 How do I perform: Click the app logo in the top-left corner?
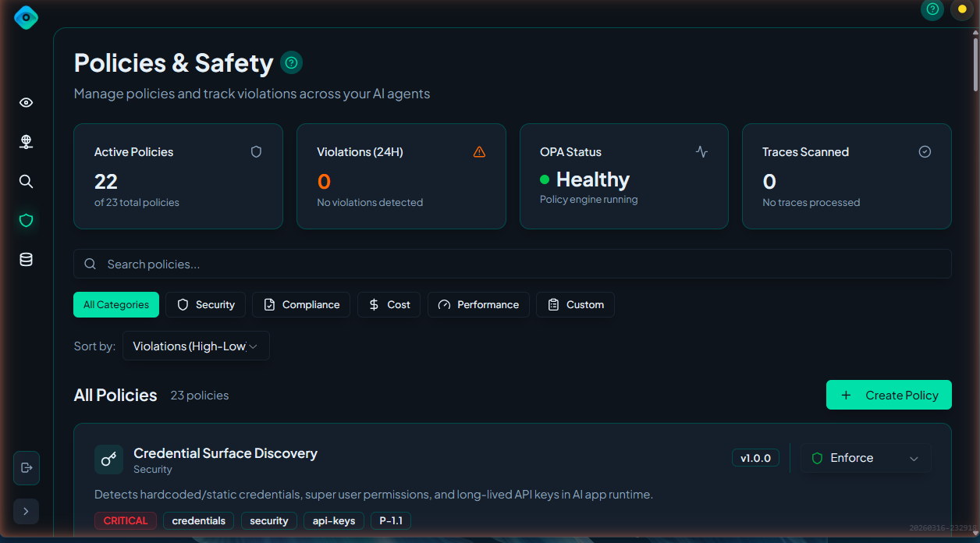pyautogui.click(x=26, y=17)
